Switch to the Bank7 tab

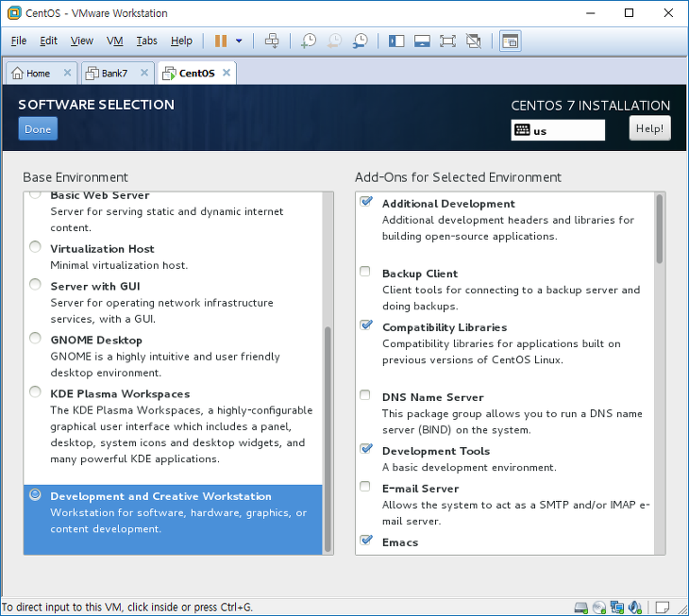[117, 73]
